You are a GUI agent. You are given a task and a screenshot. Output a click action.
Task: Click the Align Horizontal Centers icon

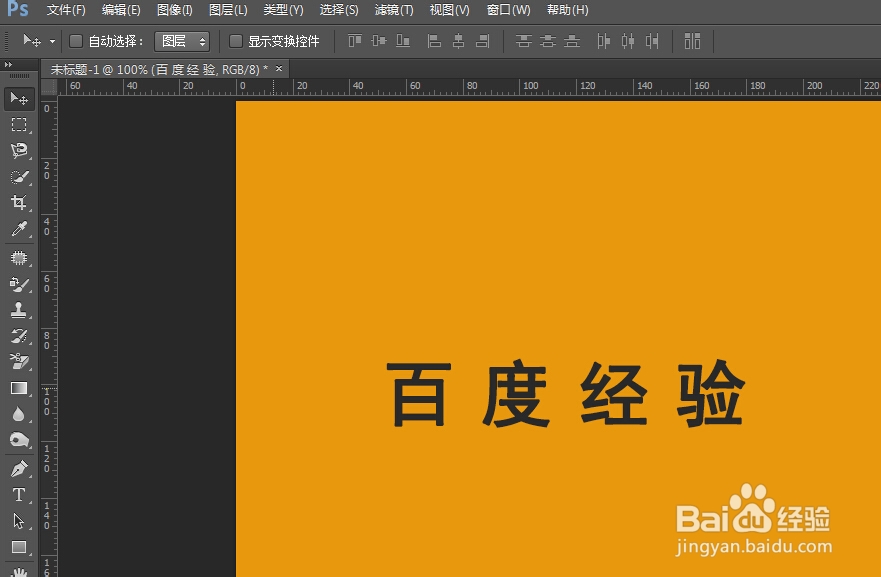click(458, 41)
